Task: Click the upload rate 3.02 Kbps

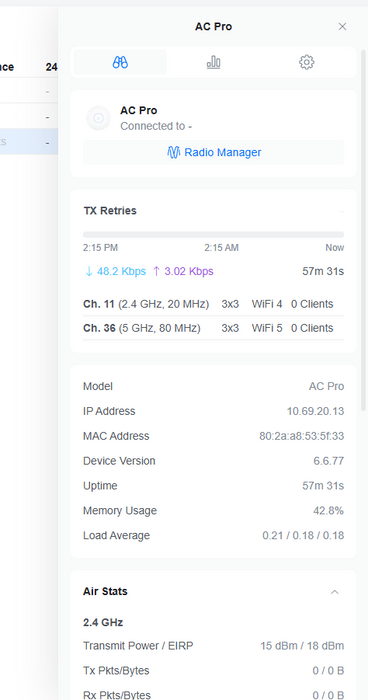Action: (183, 271)
